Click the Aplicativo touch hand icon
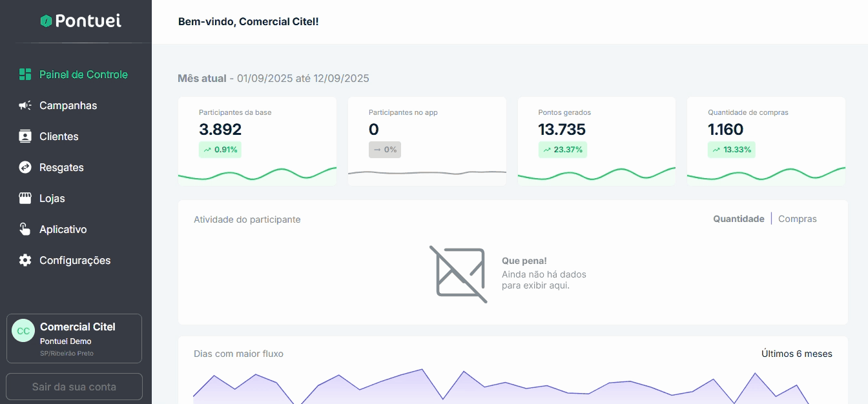 click(25, 229)
